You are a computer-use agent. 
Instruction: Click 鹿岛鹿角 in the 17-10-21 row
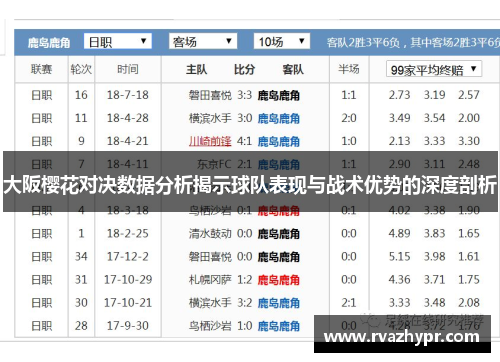(279, 303)
